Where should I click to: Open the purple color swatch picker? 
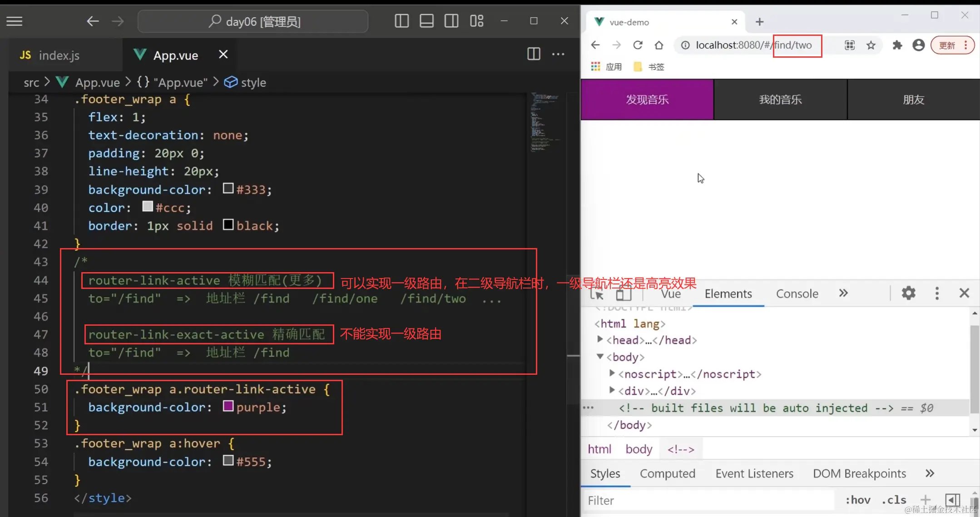[x=228, y=406]
